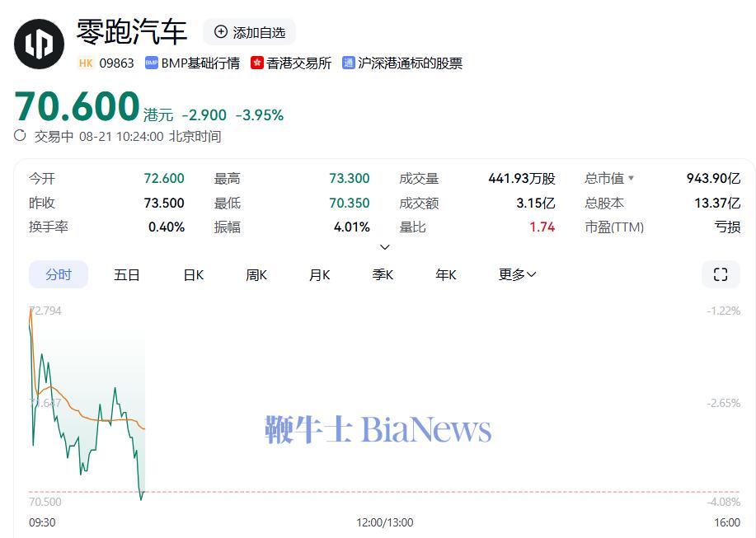Open fullscreen chart view icon
Screen dimensions: 756x538
point(721,274)
